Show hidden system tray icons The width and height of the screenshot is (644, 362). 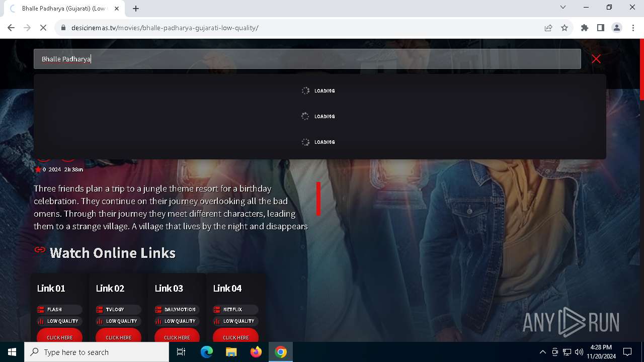click(542, 352)
